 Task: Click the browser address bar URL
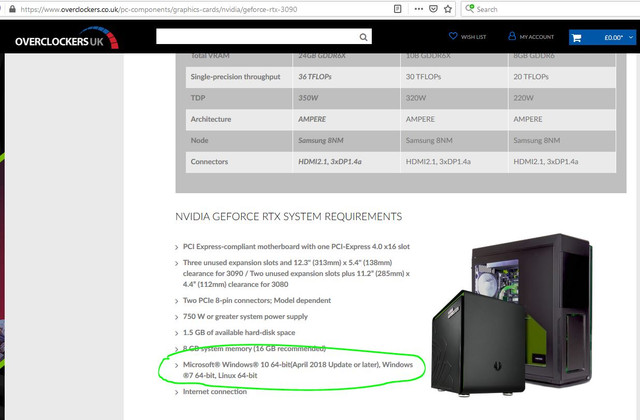(159, 9)
